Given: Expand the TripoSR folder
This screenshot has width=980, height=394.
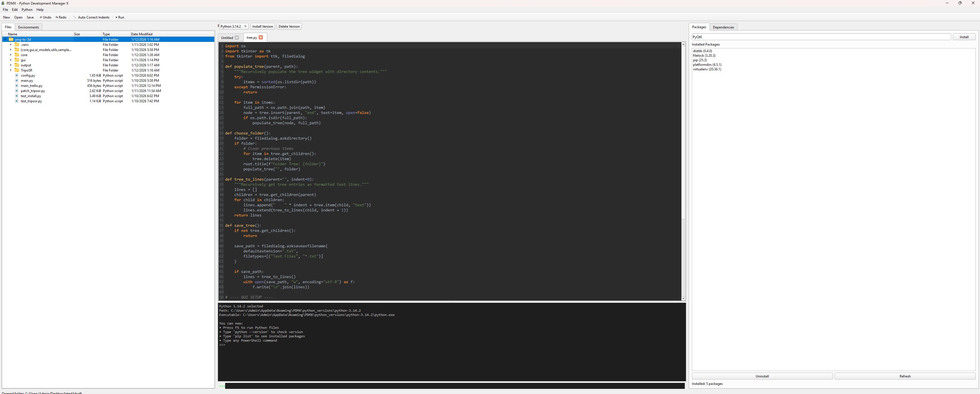Looking at the screenshot, I should click(11, 70).
